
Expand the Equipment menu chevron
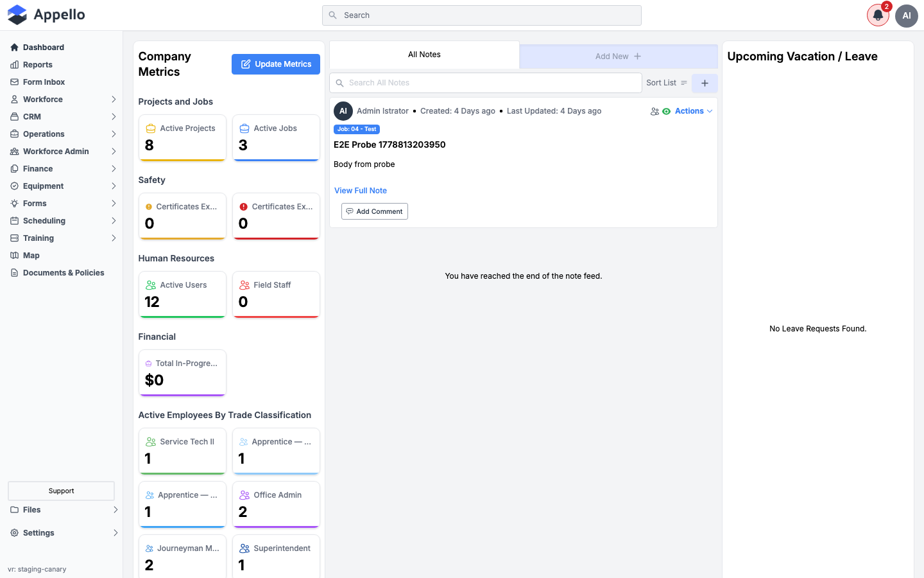[114, 186]
